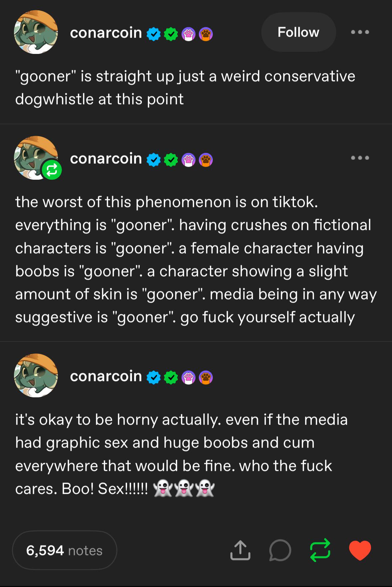
Task: Open conarcoin's avatar in the third post
Action: point(36,375)
